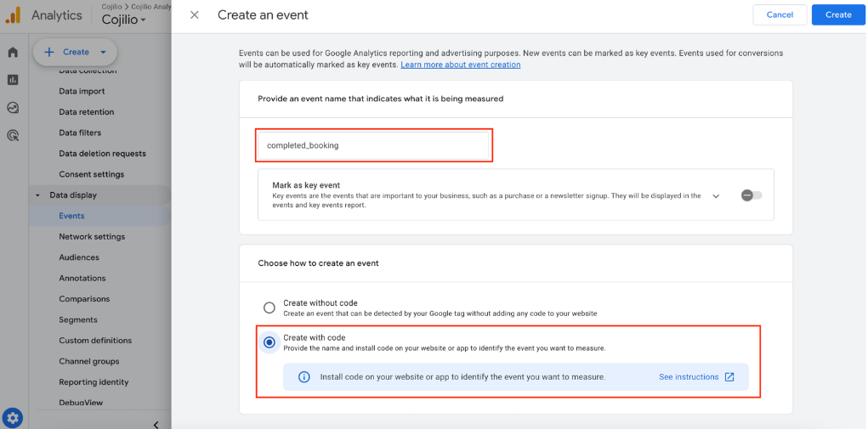Screen dimensions: 868x429
Task: Collapse the sidebar with the chevron
Action: point(156,425)
